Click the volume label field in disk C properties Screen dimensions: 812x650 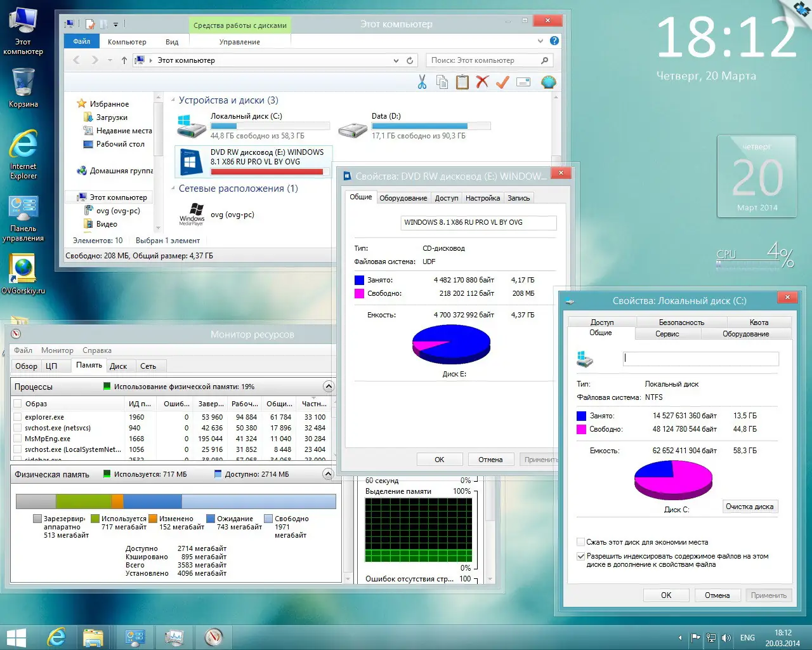tap(701, 359)
